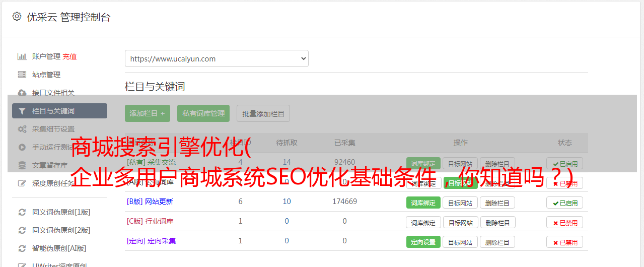Click 目标网站 for [C版] 行业词库 row
Screen dimensions: 644x267
(461, 222)
